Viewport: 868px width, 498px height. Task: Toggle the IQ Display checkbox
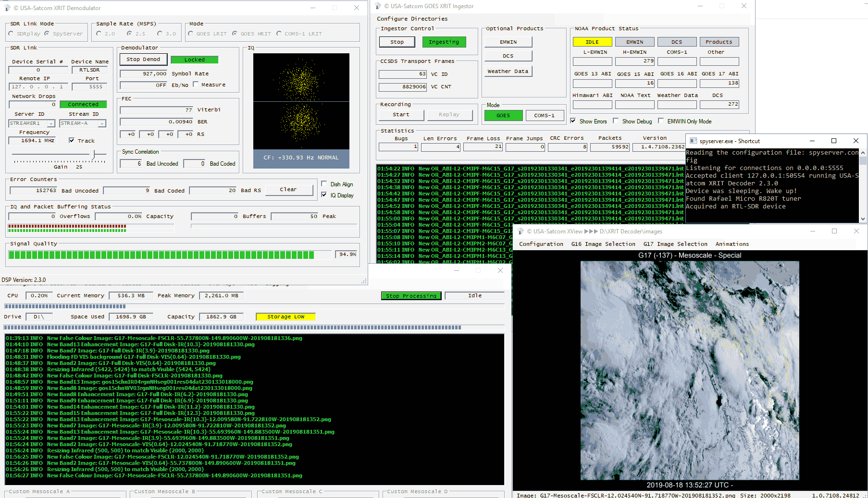click(324, 194)
